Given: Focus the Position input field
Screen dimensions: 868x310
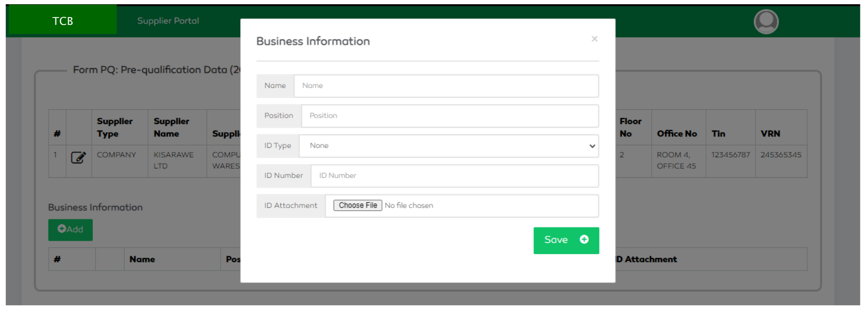Looking at the screenshot, I should 449,116.
